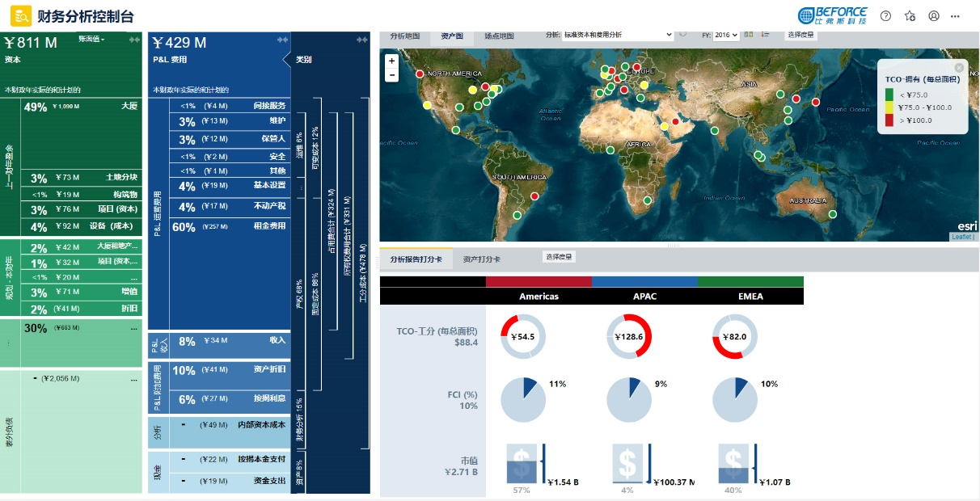Select the 租金费用 60% row
Image resolution: width=980 pixels, height=501 pixels.
click(230, 273)
